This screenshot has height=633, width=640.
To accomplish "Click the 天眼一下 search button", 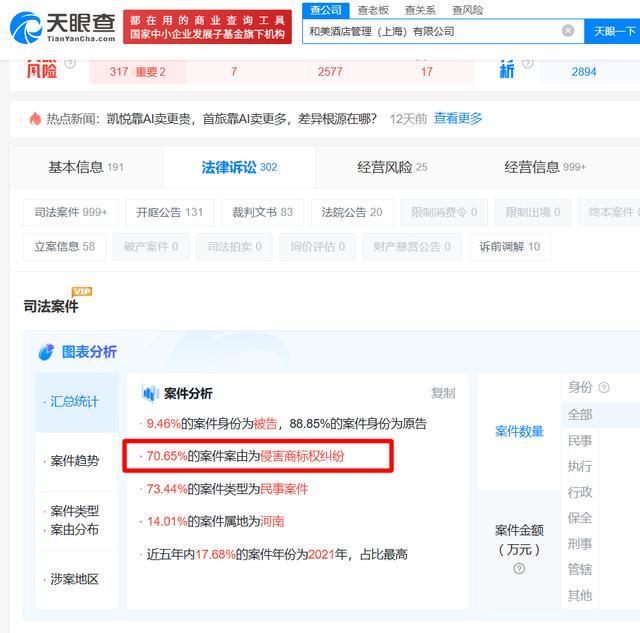I will (x=612, y=31).
